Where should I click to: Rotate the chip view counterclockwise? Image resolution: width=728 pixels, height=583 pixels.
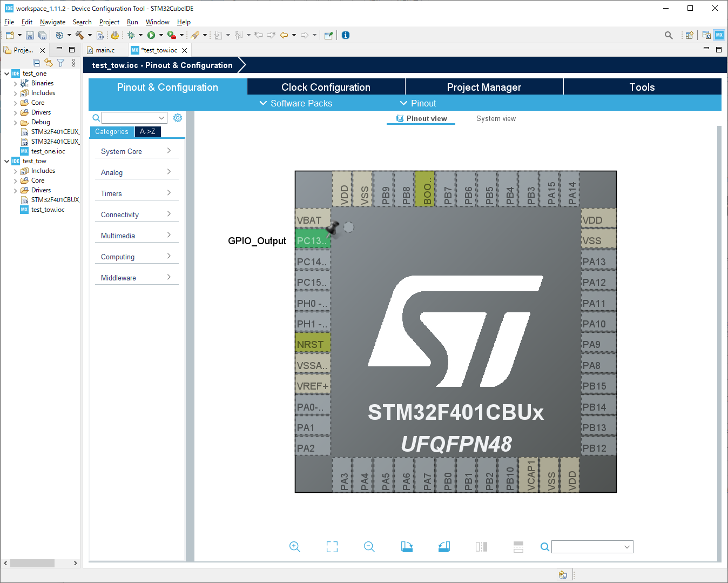[x=444, y=546]
